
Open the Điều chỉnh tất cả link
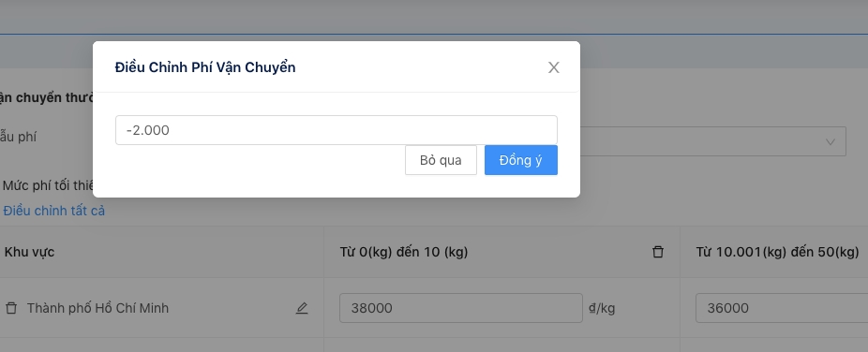(x=53, y=211)
